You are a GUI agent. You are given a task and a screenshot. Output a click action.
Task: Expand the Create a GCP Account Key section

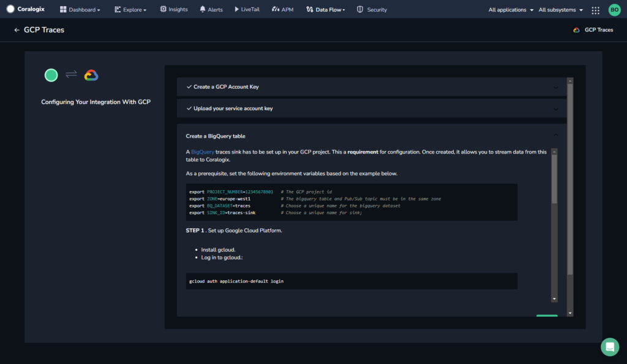[x=372, y=87]
